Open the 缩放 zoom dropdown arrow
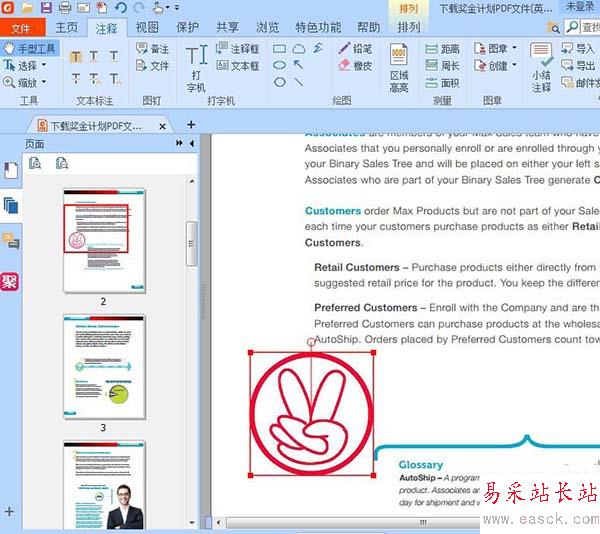Viewport: 600px width, 534px height. tap(44, 81)
